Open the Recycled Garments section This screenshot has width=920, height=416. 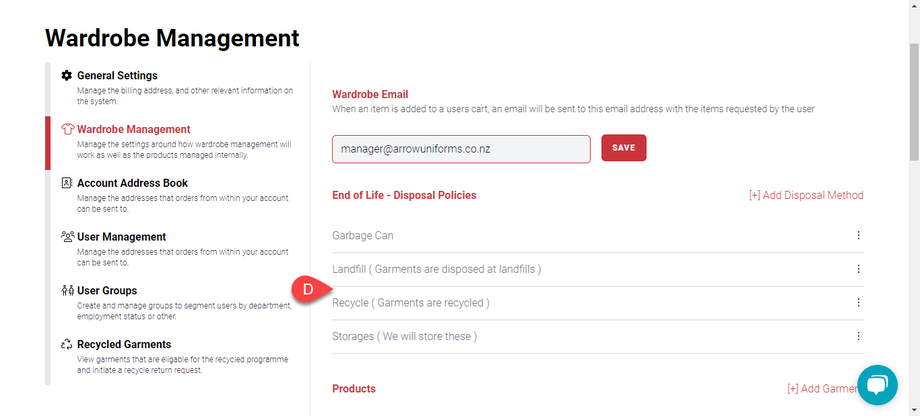tap(124, 345)
